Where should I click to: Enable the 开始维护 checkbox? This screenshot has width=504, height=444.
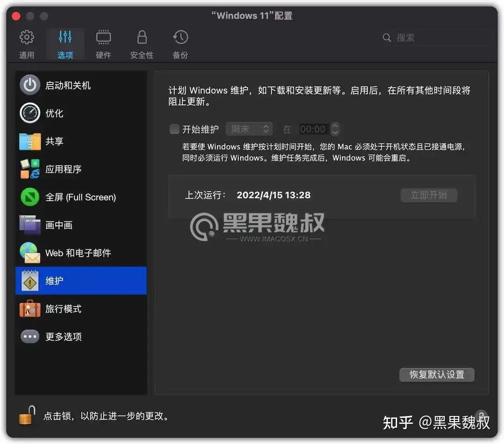pos(175,129)
